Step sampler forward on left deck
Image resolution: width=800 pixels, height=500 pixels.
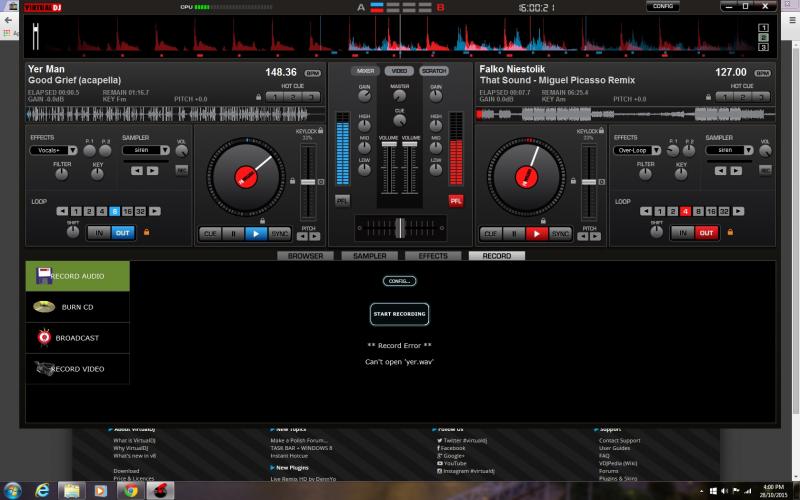pos(152,171)
